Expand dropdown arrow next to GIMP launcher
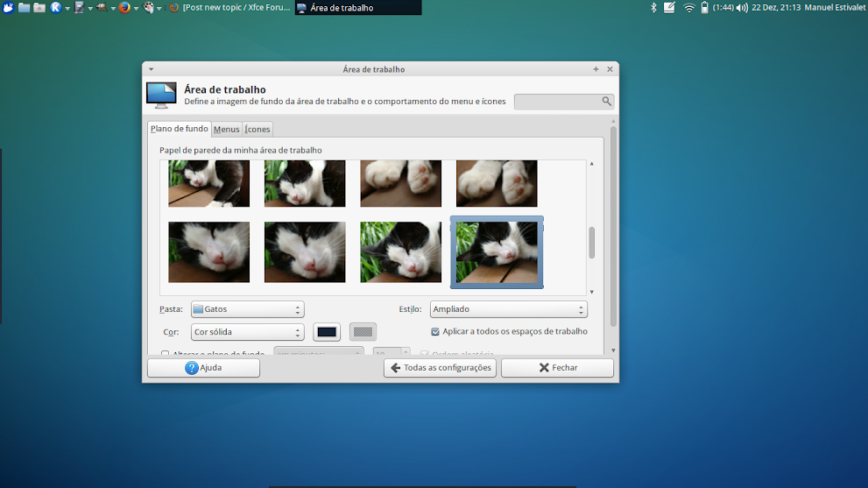This screenshot has height=488, width=868. 113,8
